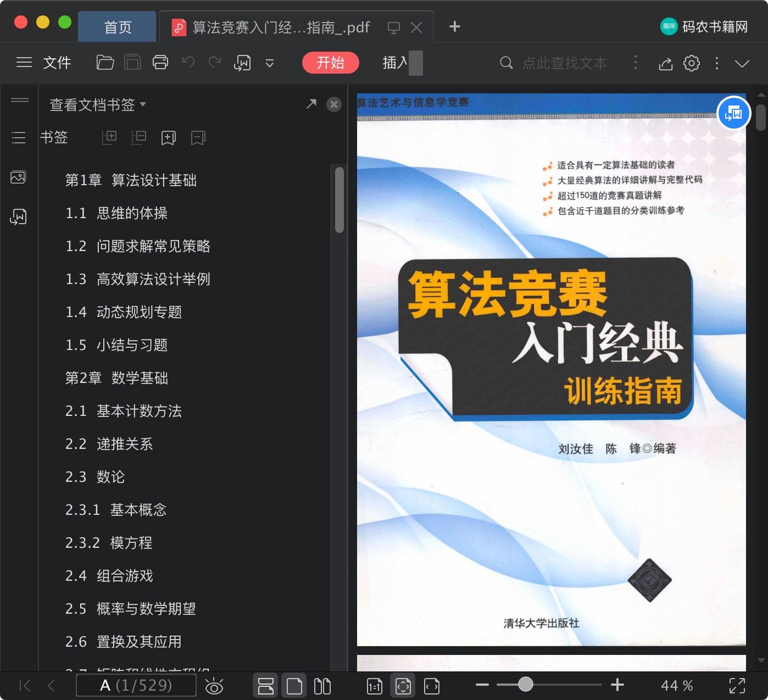Click the save icon in toolbar
Screen dimensions: 768x700
click(132, 63)
